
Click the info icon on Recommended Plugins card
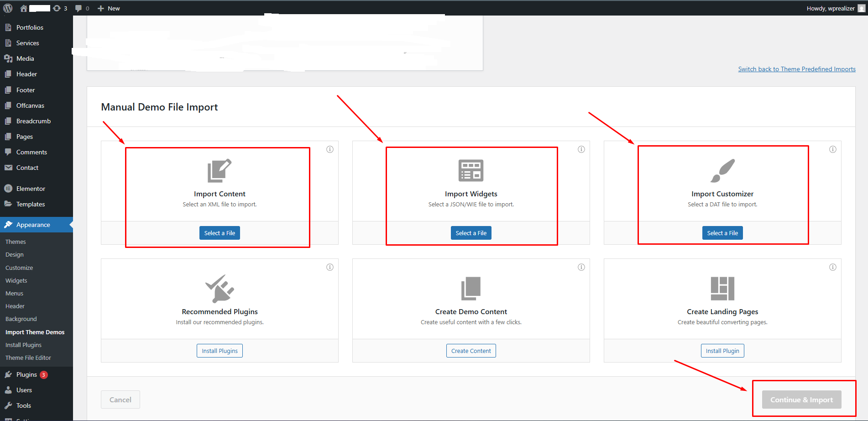click(x=330, y=267)
